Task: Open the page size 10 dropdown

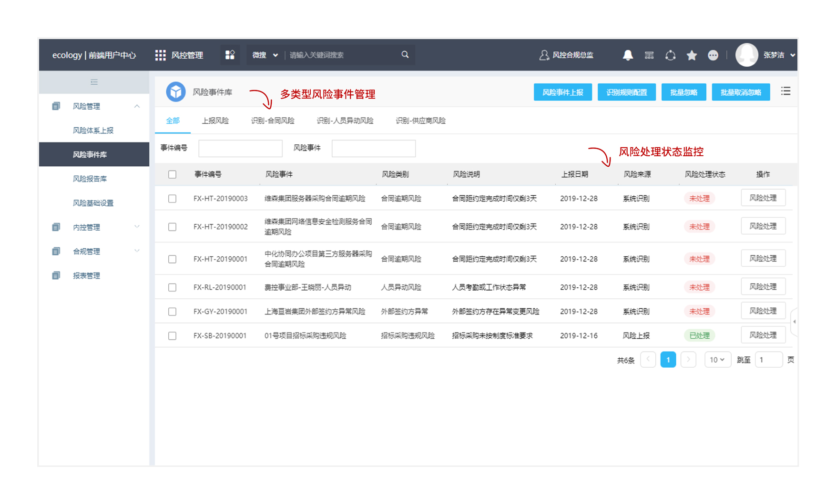Action: pos(717,360)
